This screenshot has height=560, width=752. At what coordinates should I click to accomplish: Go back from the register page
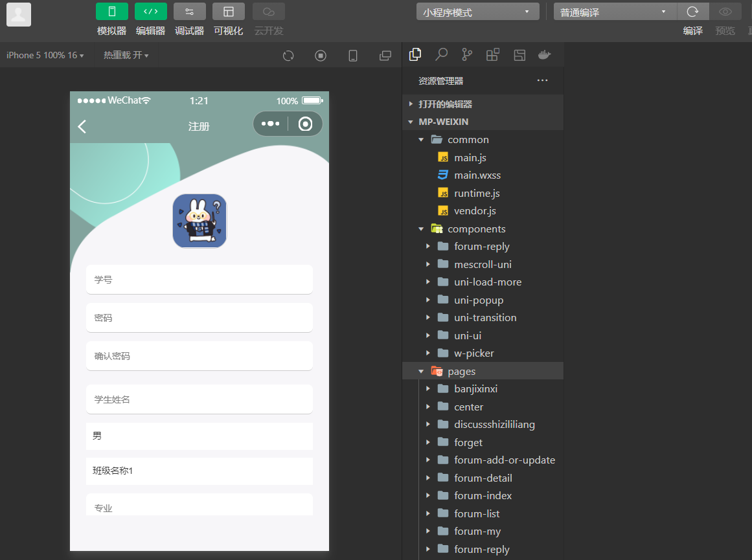point(82,127)
